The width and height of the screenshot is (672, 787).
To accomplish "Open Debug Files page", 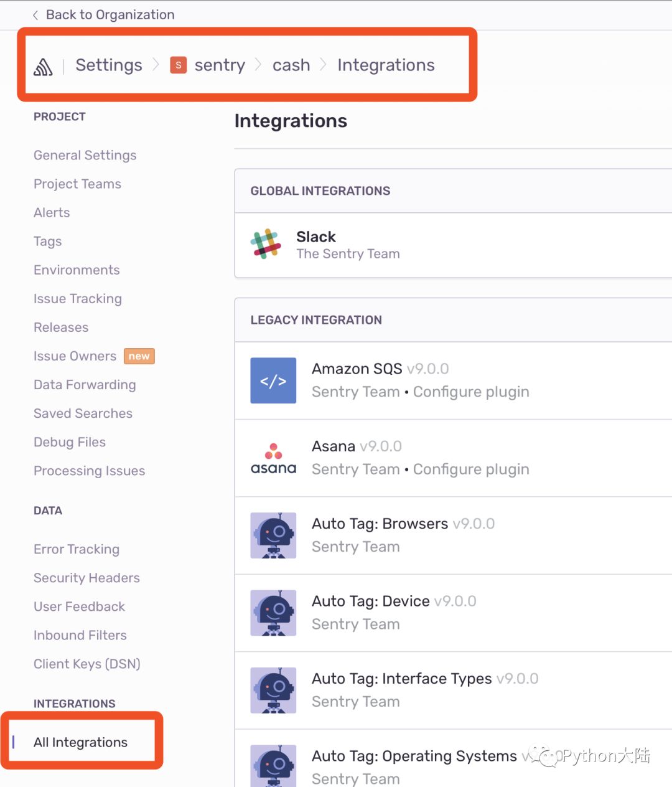I will (70, 442).
